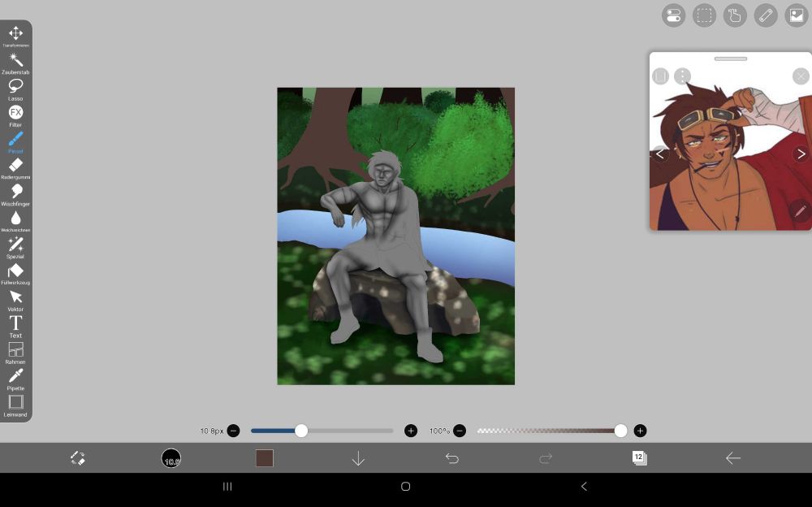Open the FX Filter tool
Image resolution: width=812 pixels, height=507 pixels.
pos(15,113)
